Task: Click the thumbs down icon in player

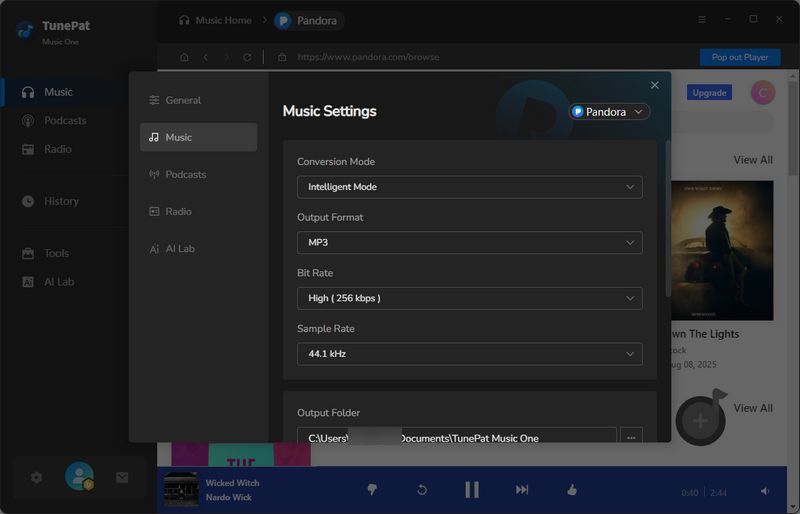Action: click(x=372, y=490)
